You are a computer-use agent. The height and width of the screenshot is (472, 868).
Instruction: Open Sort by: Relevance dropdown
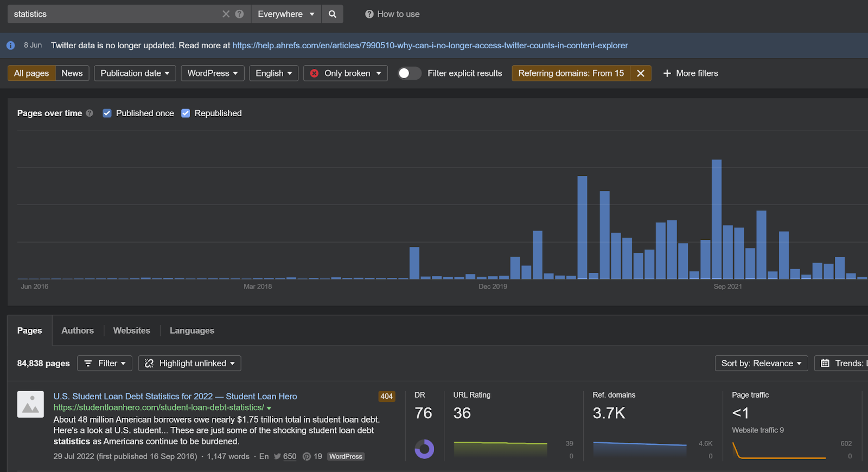[761, 363]
